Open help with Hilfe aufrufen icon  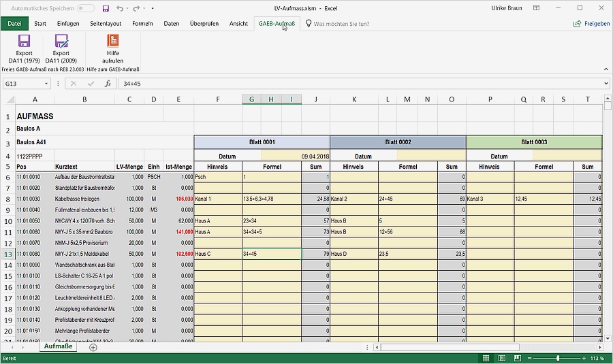[x=112, y=41]
